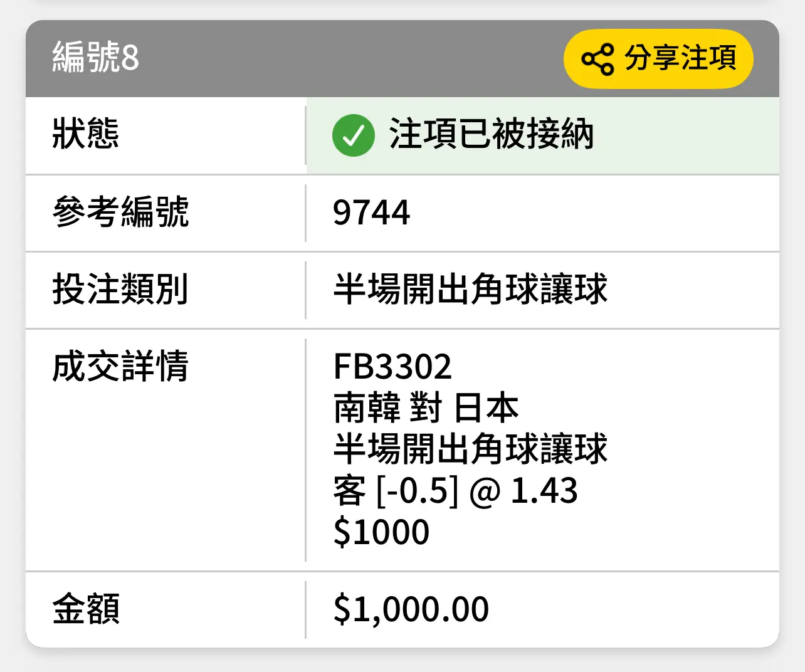The image size is (805, 672).
Task: Select the 狀態 row label
Action: pos(86,134)
